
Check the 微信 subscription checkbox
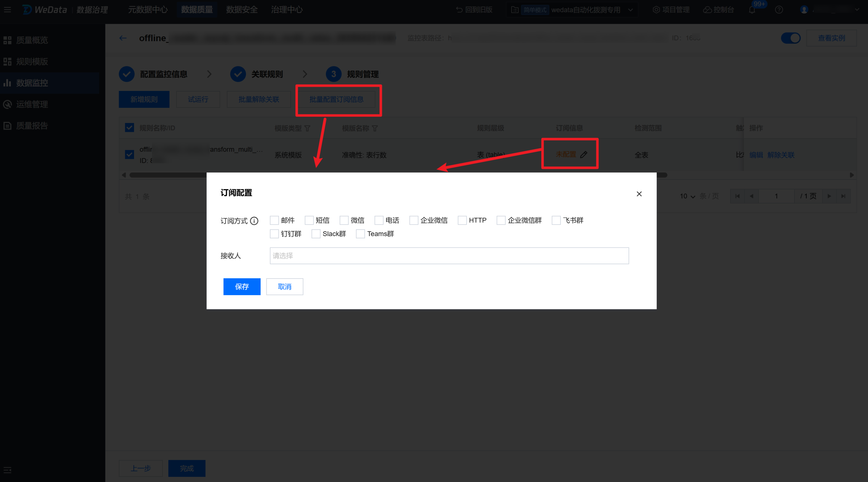pyautogui.click(x=344, y=220)
